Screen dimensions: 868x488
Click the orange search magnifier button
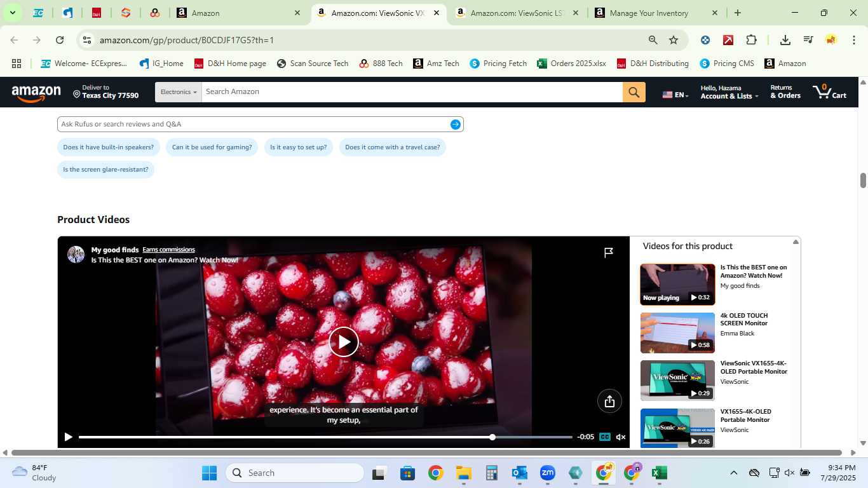click(634, 92)
